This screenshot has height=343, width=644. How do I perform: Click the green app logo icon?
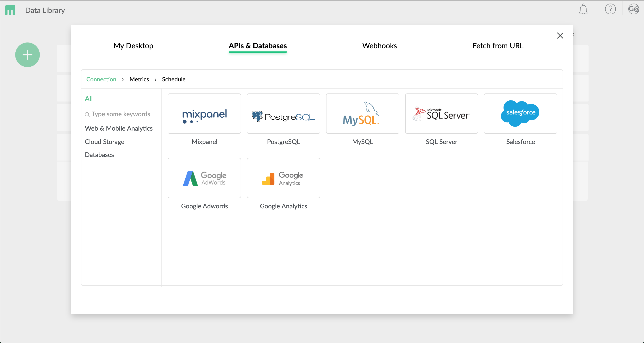click(x=10, y=10)
